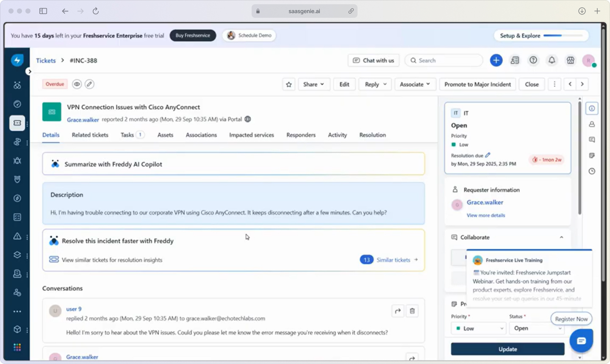610x364 pixels.
Task: Toggle the watch eye icon
Action: [x=77, y=84]
